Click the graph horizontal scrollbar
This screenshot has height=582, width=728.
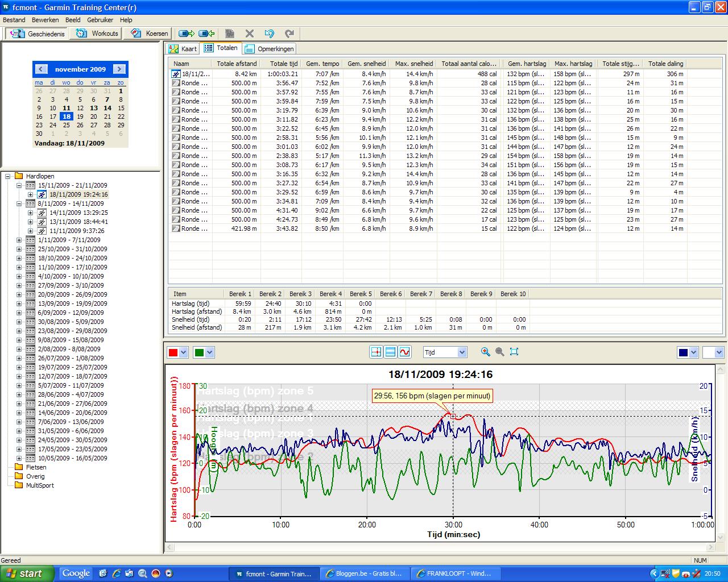pyautogui.click(x=440, y=548)
